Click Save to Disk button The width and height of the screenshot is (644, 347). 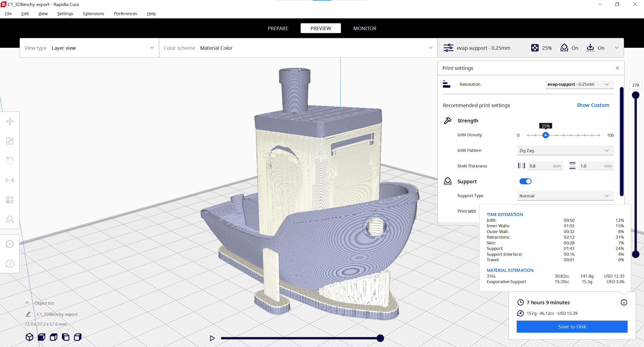tap(572, 327)
